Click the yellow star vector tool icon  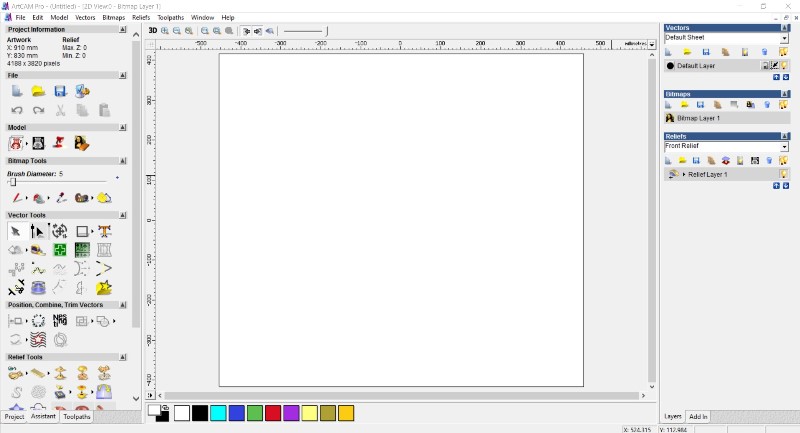[104, 288]
